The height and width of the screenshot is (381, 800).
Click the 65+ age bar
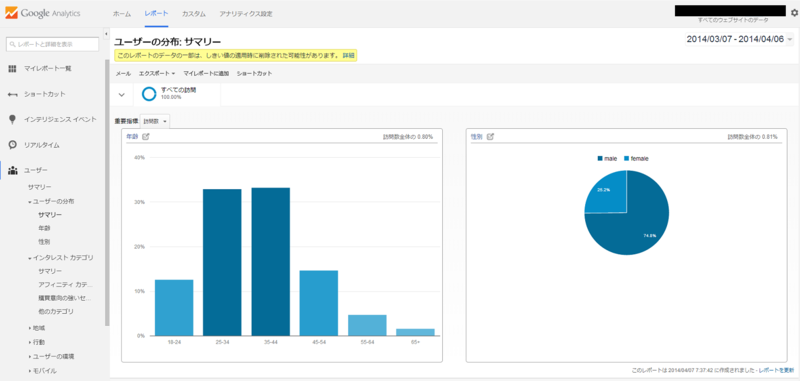(415, 332)
